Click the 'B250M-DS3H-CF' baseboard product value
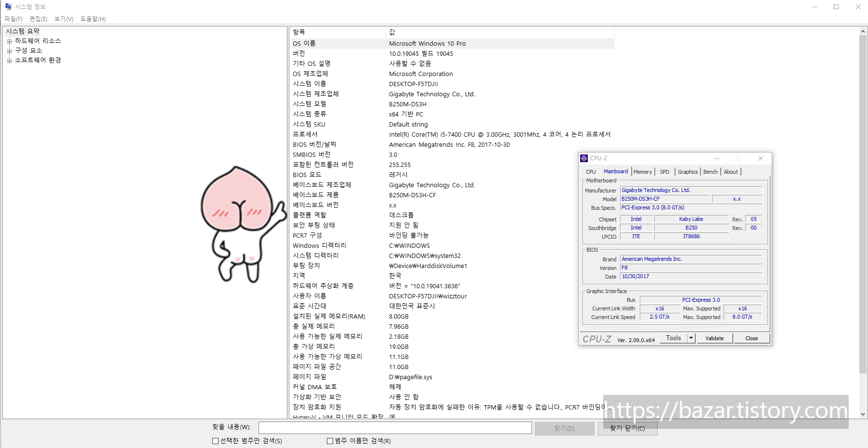868x448 pixels. (413, 195)
